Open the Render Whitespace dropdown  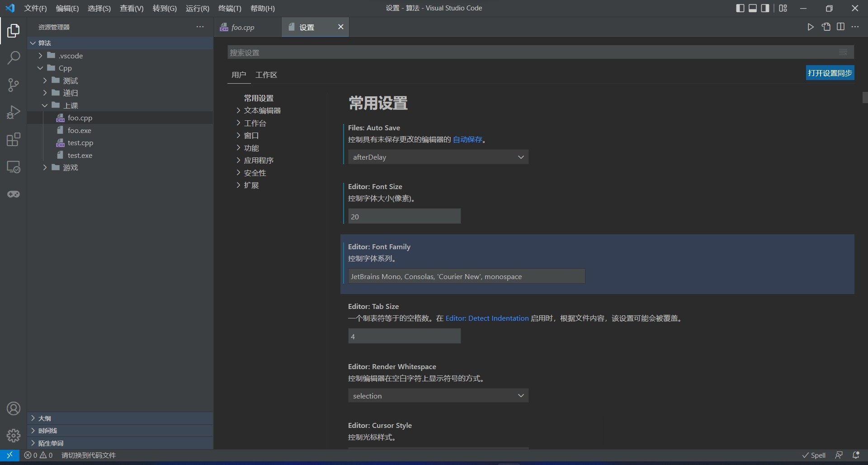point(438,395)
